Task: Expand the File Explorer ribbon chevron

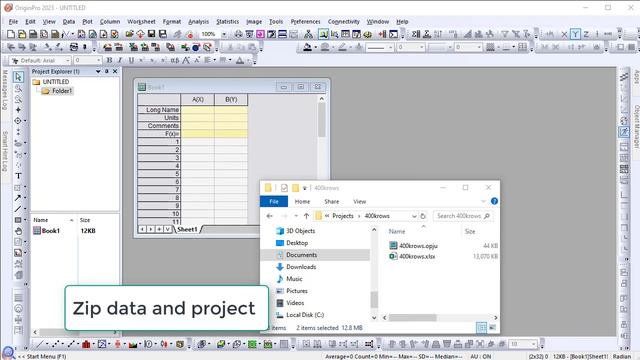Action: click(x=483, y=201)
